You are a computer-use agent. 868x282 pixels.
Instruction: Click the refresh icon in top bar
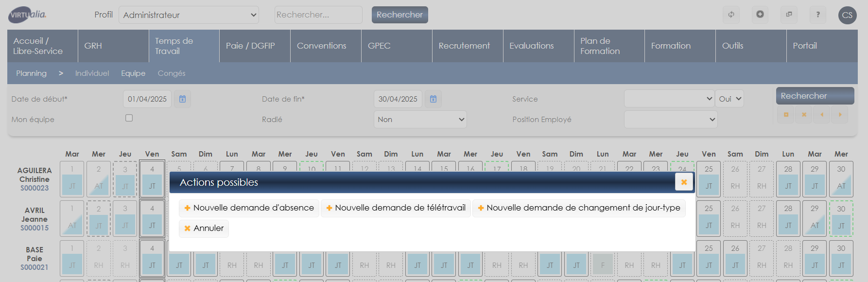(x=731, y=15)
